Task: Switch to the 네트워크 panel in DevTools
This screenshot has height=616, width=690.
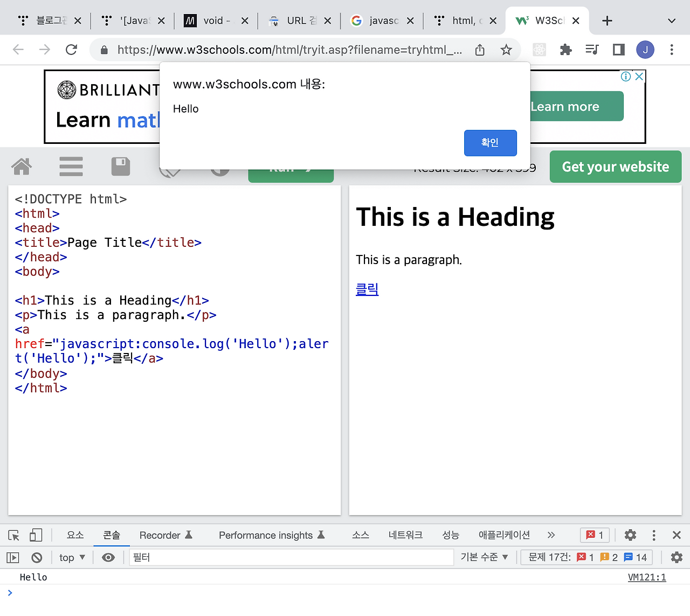Action: pos(405,535)
